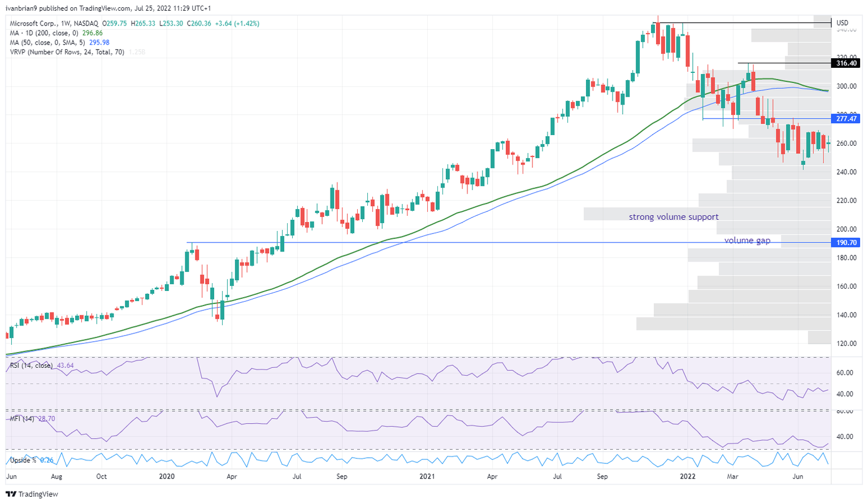Click the 277.47 blue price label
Viewport: 868px width, 504px height.
pos(845,119)
